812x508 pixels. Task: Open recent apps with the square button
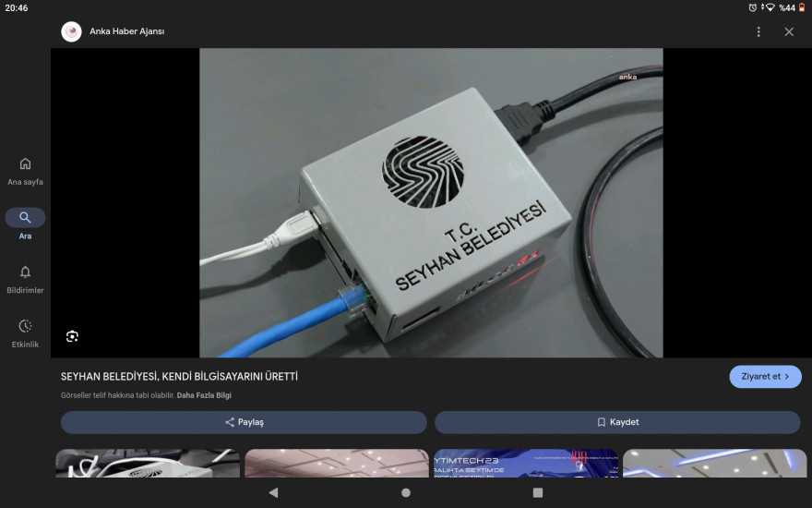coord(538,492)
